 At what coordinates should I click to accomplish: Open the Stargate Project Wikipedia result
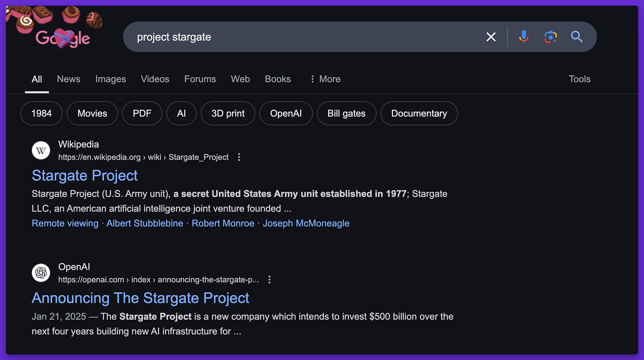click(x=85, y=176)
